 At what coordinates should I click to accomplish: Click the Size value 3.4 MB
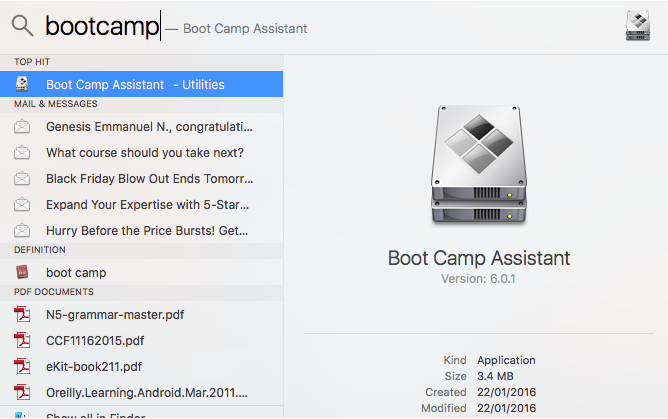[x=495, y=376]
